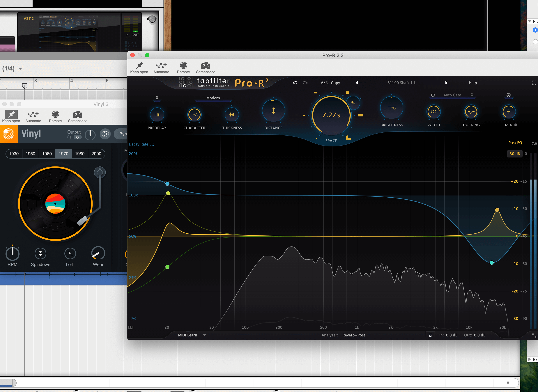Click the undo arrow in Pro-R header
Image resolution: width=538 pixels, height=392 pixels.
(x=295, y=83)
